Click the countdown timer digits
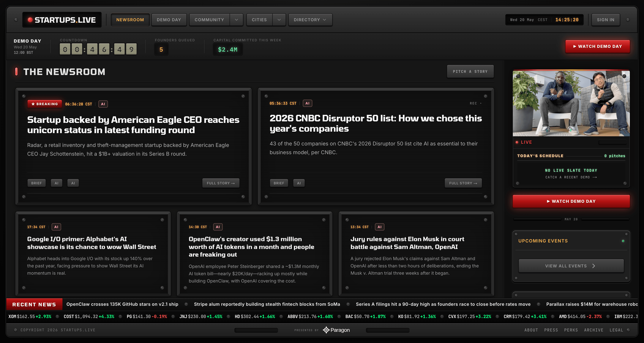 pos(98,50)
